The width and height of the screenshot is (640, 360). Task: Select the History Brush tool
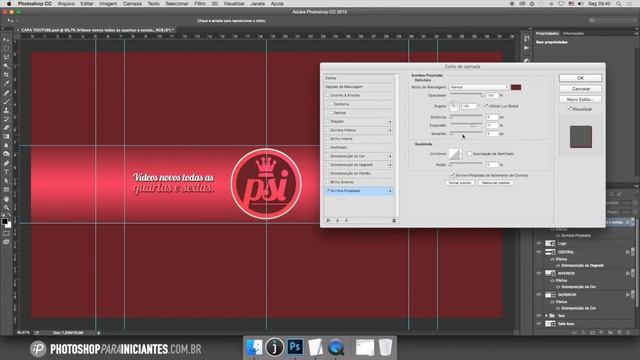tap(6, 119)
